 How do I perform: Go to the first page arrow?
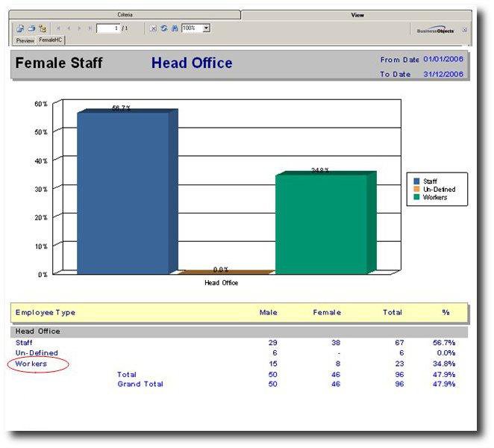coord(58,28)
